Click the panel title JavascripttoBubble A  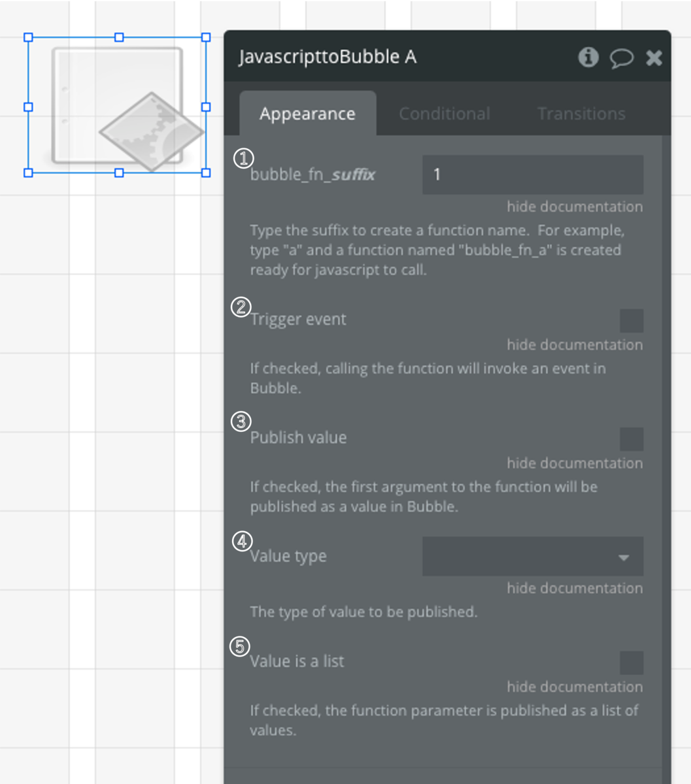[328, 57]
